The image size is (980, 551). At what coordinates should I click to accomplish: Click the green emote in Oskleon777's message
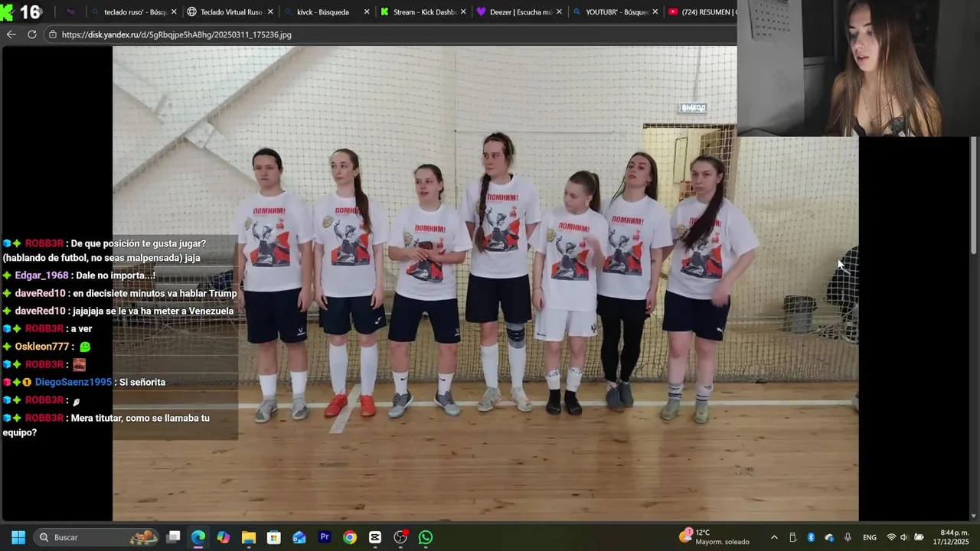(84, 347)
